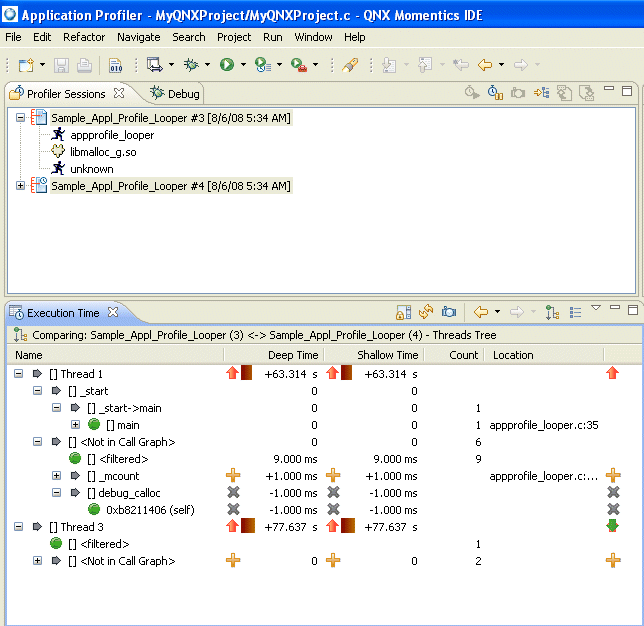
Task: Open the Run dropdown arrow in toolbar
Action: tap(245, 65)
